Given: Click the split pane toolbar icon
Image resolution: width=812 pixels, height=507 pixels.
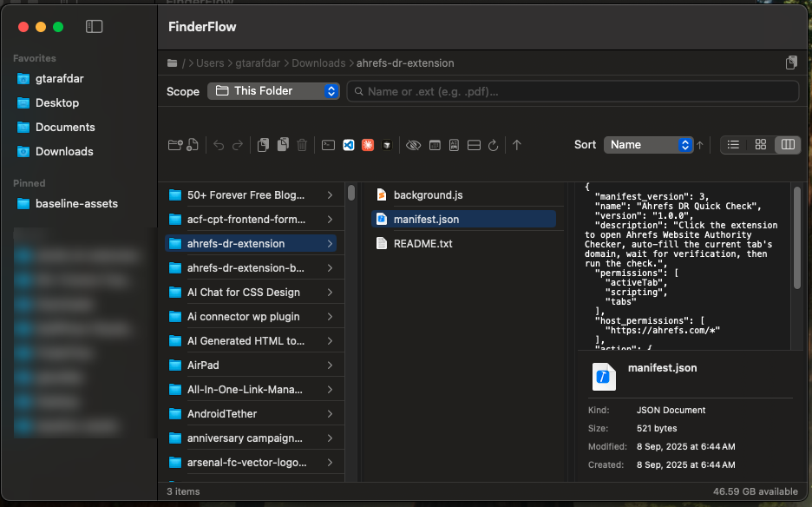Looking at the screenshot, I should (x=474, y=145).
